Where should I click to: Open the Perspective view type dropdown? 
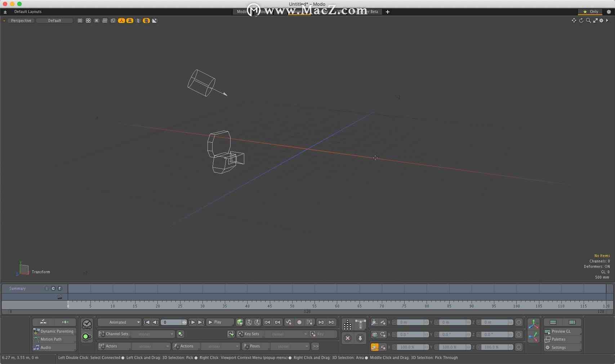coord(21,21)
